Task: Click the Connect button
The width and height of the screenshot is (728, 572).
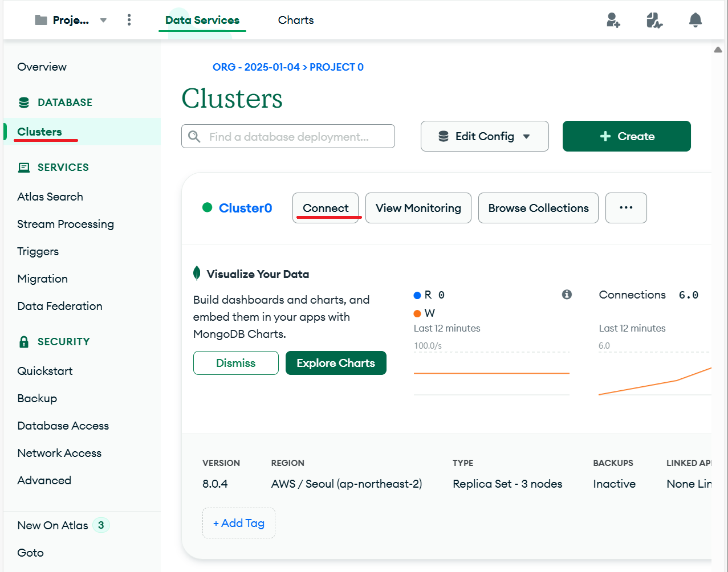Action: 326,208
